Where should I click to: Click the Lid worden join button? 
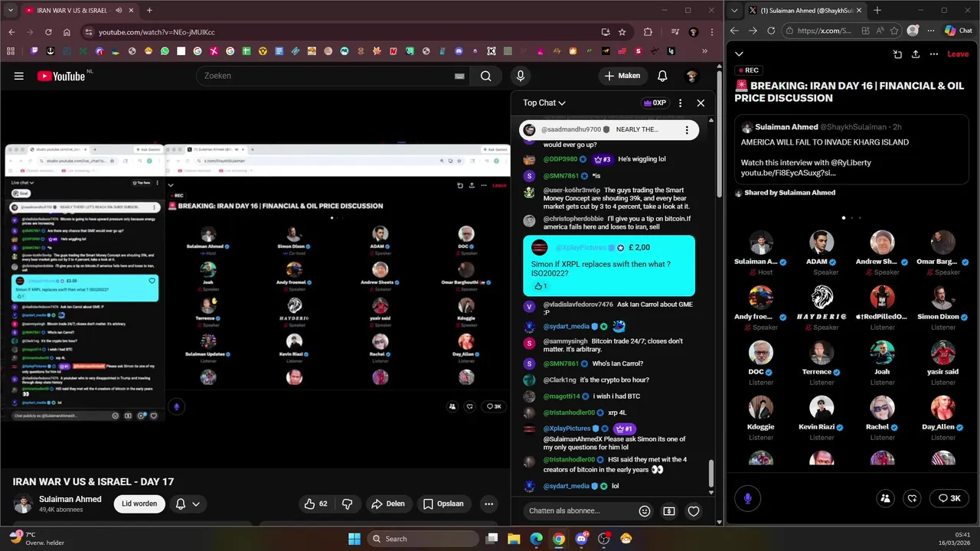coord(139,504)
